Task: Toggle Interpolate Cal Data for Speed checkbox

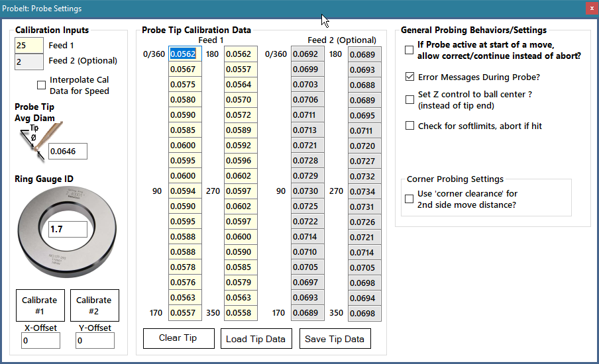Action: pyautogui.click(x=41, y=85)
